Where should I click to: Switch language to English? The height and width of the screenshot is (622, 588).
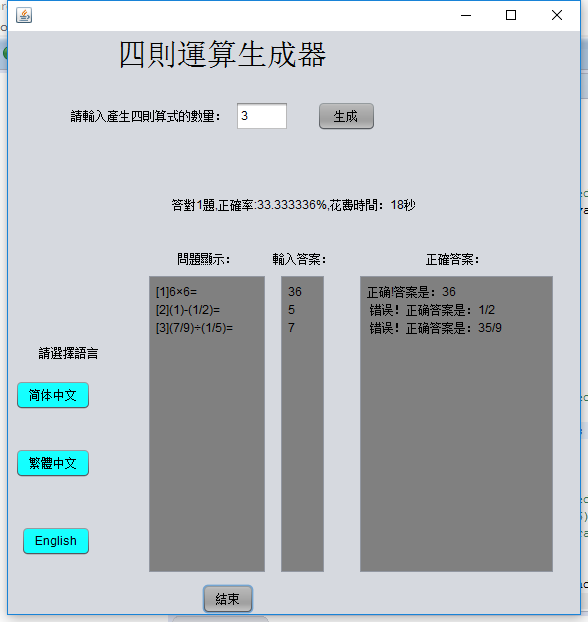click(56, 541)
